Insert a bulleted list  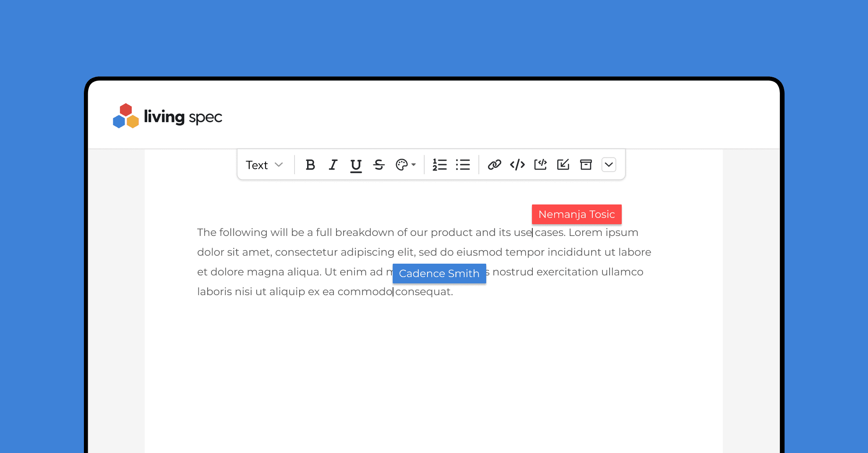463,165
